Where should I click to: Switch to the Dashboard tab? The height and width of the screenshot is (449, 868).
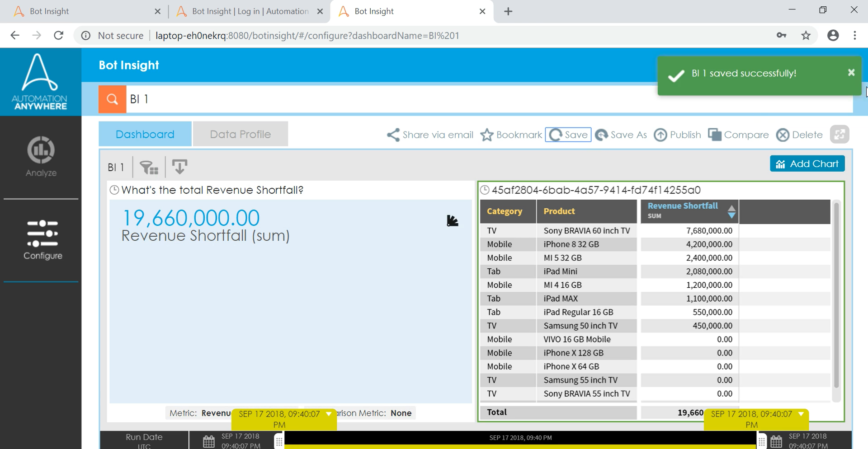click(x=145, y=134)
